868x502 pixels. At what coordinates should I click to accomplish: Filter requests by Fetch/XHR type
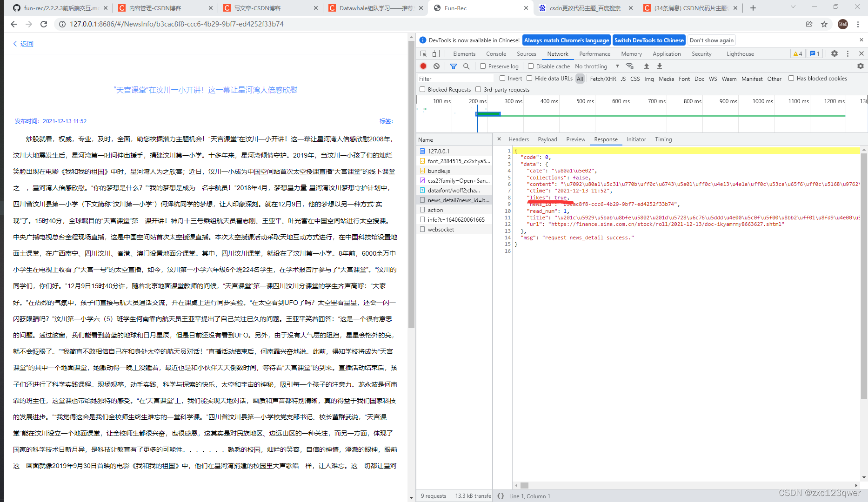click(603, 79)
